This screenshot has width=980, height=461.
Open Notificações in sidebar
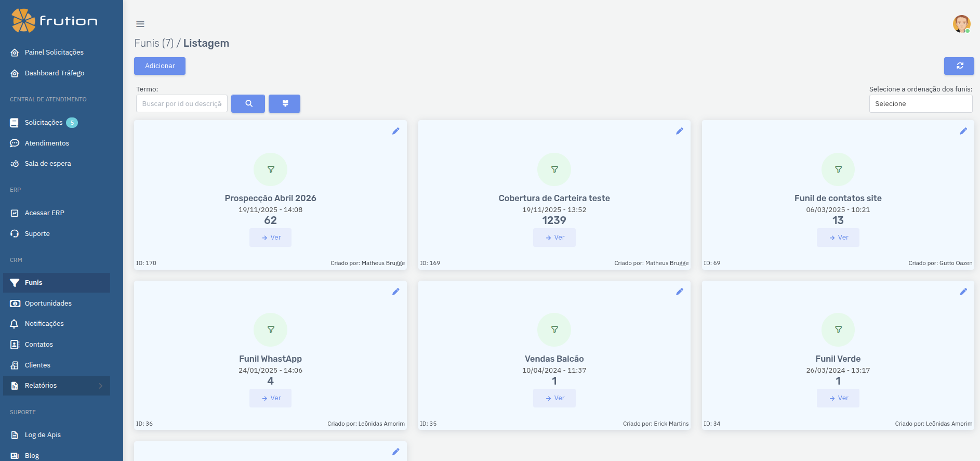click(x=56, y=324)
